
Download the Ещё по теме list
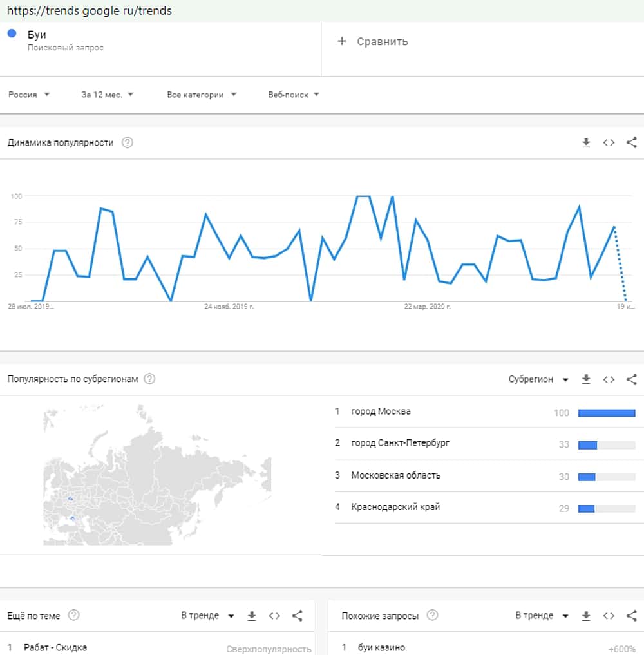[x=252, y=616]
